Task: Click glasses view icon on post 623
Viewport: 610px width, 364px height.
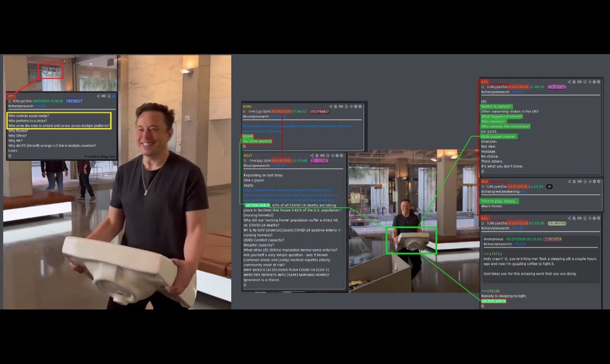Action: click(579, 82)
